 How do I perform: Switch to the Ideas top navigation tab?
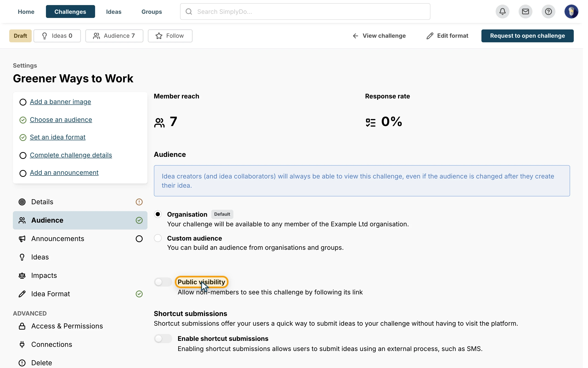(x=114, y=11)
